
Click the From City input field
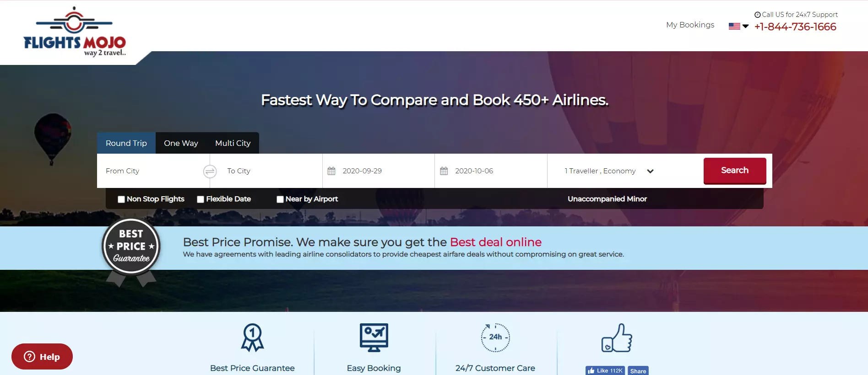[x=150, y=171]
